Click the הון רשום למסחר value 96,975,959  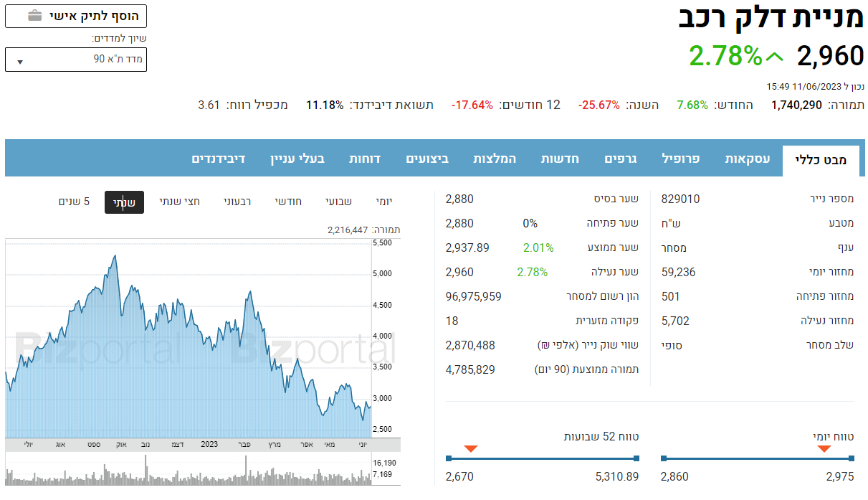point(473,296)
